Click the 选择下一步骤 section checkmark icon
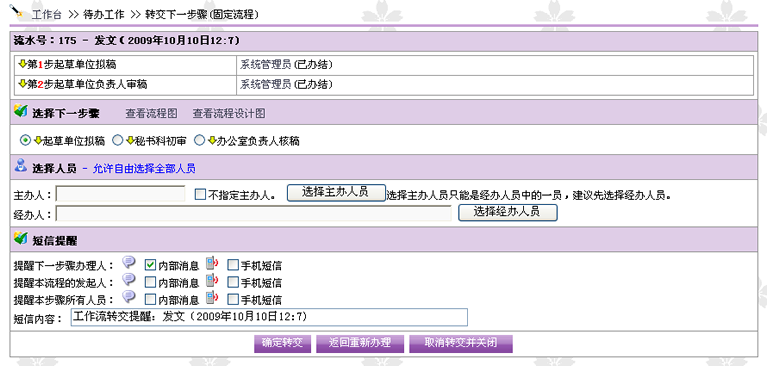The width and height of the screenshot is (767, 366). click(x=21, y=111)
